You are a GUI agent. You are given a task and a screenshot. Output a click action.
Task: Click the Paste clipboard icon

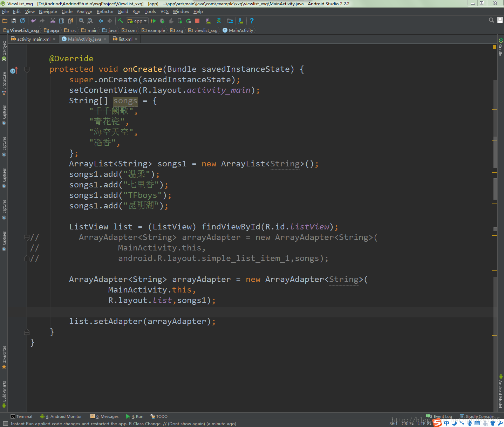coord(70,21)
